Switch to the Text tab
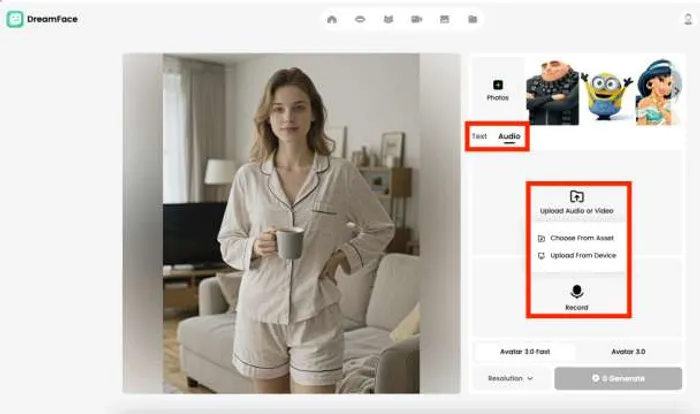This screenshot has width=700, height=414. point(480,136)
